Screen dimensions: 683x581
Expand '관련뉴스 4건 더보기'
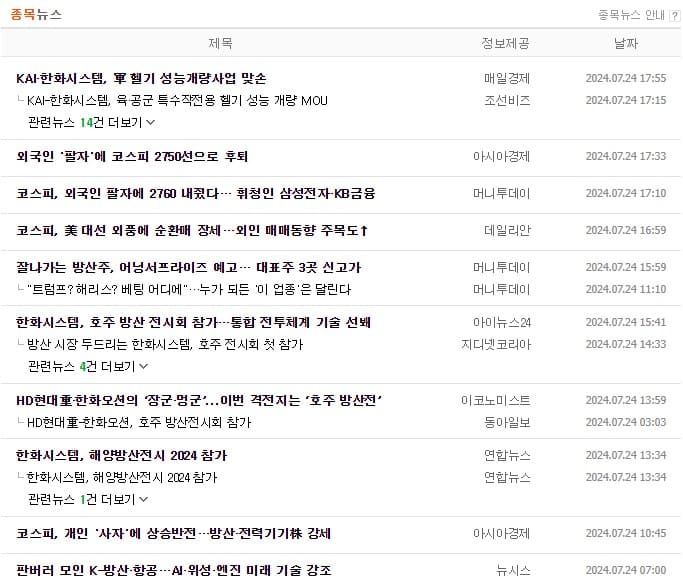click(x=88, y=367)
